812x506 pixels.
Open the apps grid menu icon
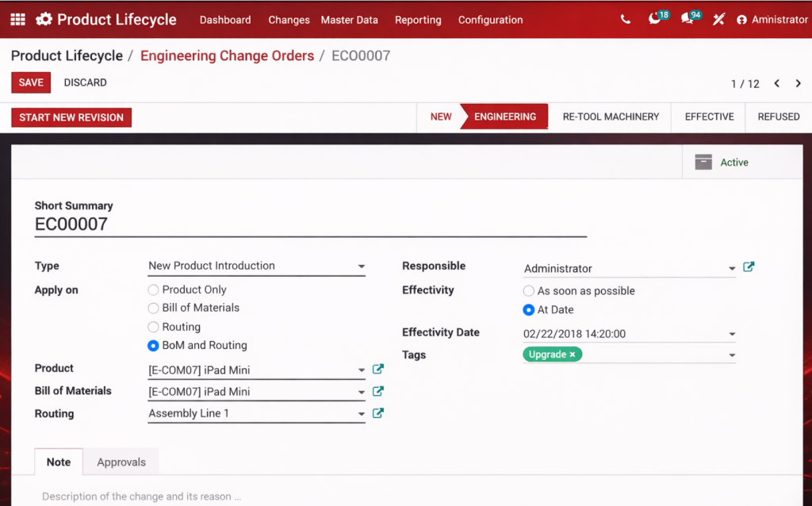pos(17,20)
